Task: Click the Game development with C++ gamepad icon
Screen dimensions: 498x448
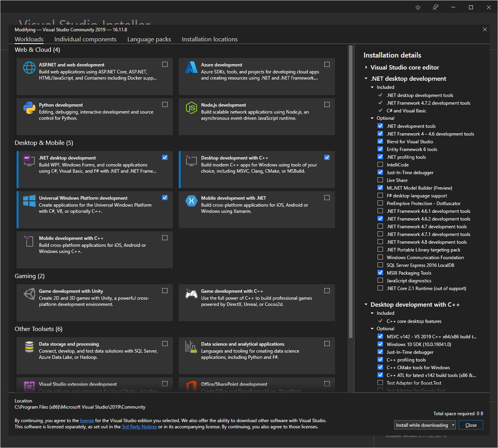Action: click(x=191, y=294)
